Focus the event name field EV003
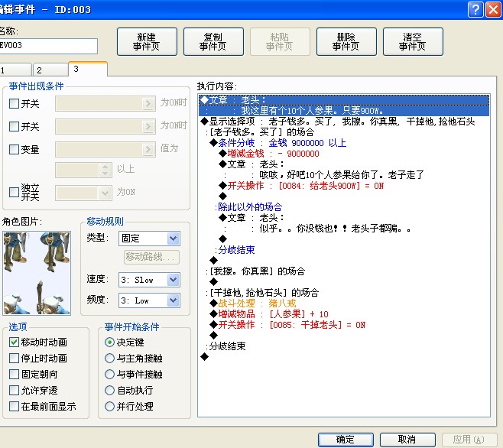Screen dimensions: 503x448 point(48,46)
